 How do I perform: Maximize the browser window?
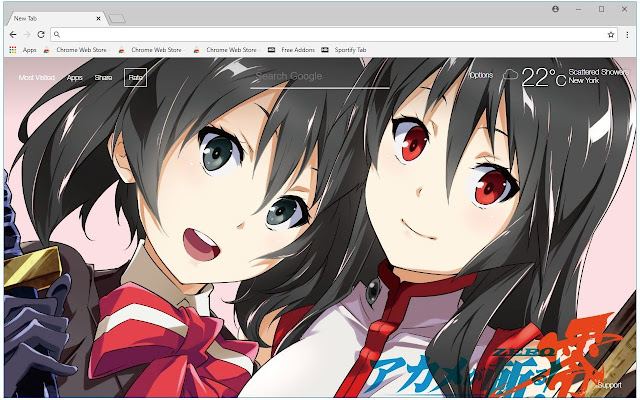(x=601, y=9)
